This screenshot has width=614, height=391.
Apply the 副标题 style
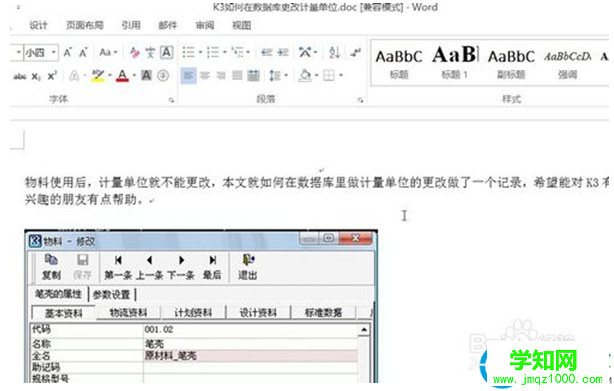(x=511, y=64)
